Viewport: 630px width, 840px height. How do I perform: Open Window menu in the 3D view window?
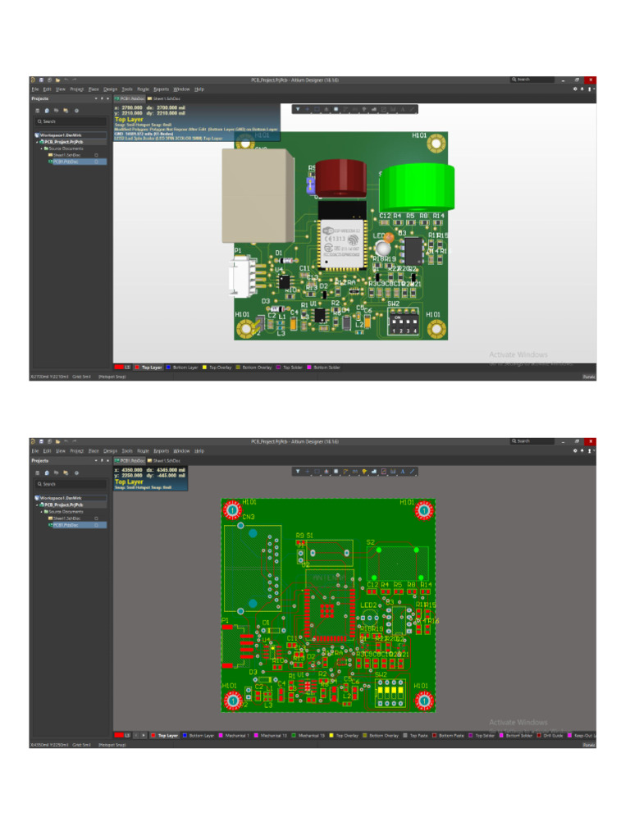point(181,89)
